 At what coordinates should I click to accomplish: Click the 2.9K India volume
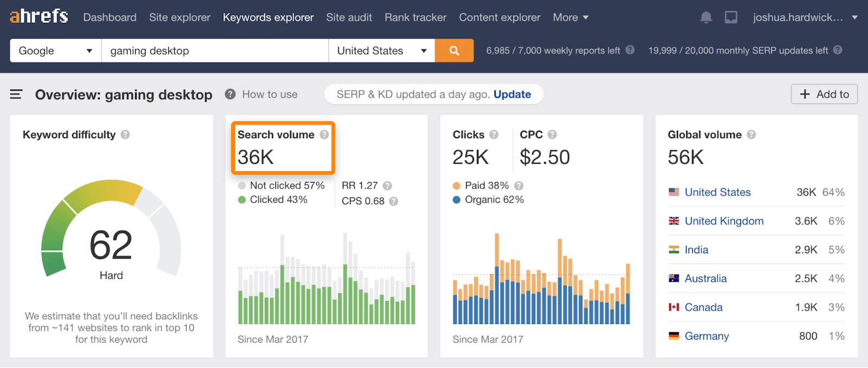point(806,249)
